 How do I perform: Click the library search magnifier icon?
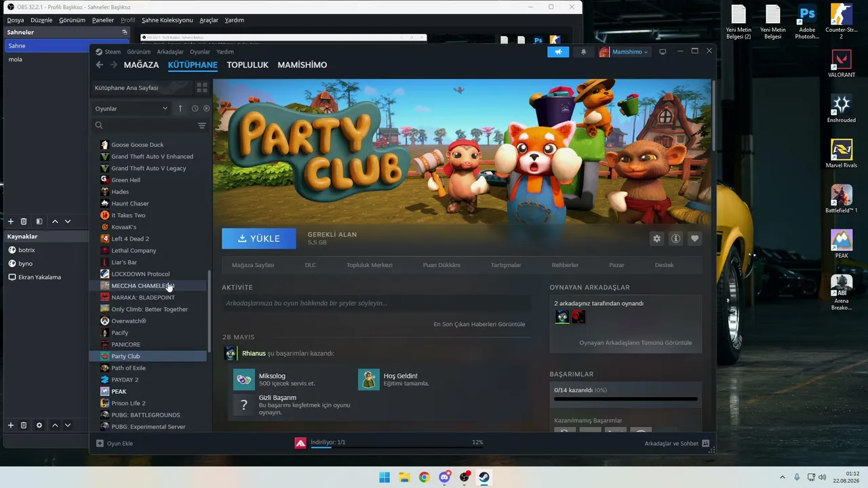pos(99,125)
